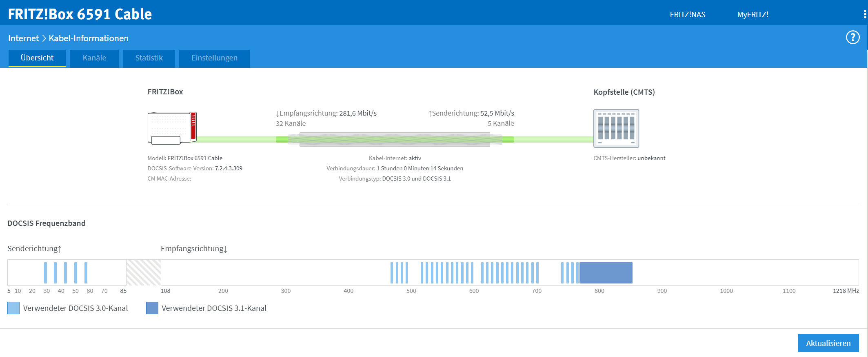Click the Verbindungstyp DOCSIS 3.0 und 3.1 line
Image resolution: width=868 pixels, height=357 pixels.
point(395,178)
